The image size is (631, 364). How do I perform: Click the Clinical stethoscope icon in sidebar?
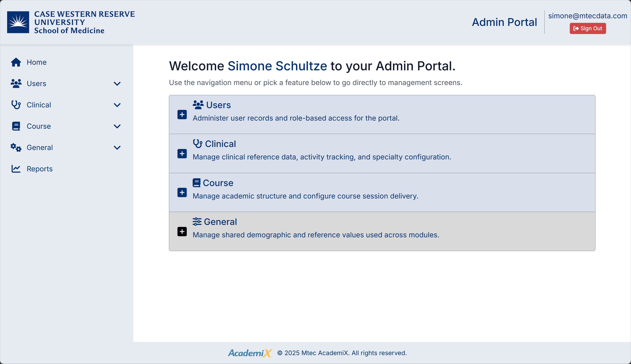(16, 105)
